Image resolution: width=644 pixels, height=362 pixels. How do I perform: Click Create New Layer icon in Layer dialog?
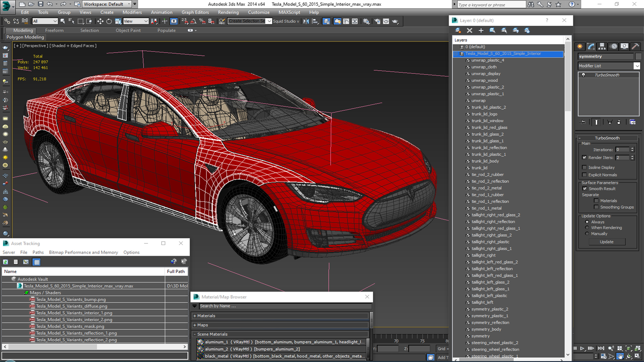tap(458, 31)
